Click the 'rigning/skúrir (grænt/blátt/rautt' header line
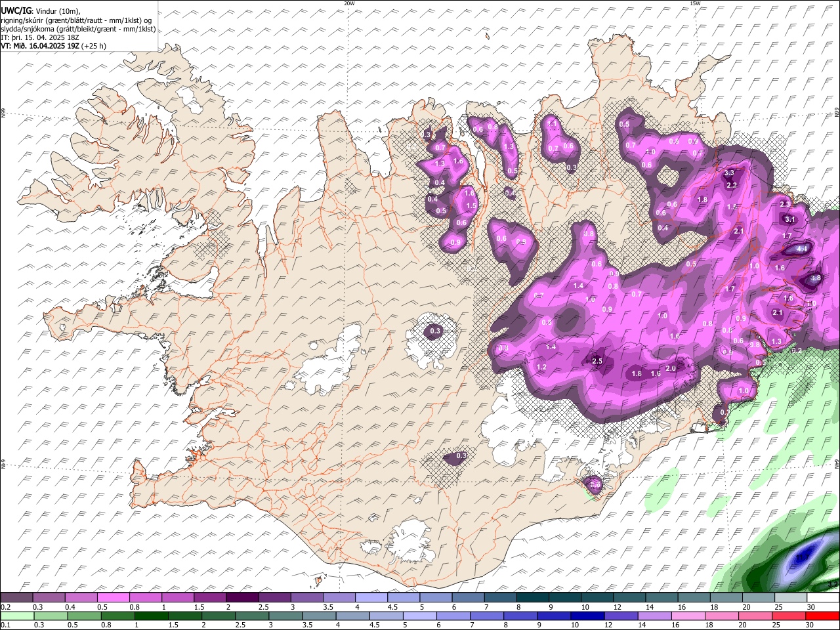The image size is (840, 630). pos(76,20)
